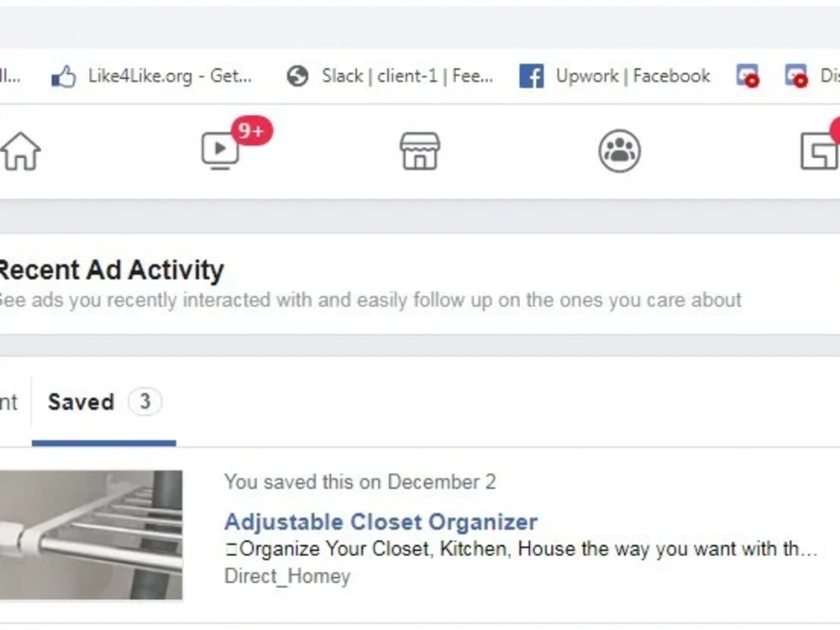Viewport: 840px width, 630px height.
Task: Open the Groups icon
Action: 619,151
